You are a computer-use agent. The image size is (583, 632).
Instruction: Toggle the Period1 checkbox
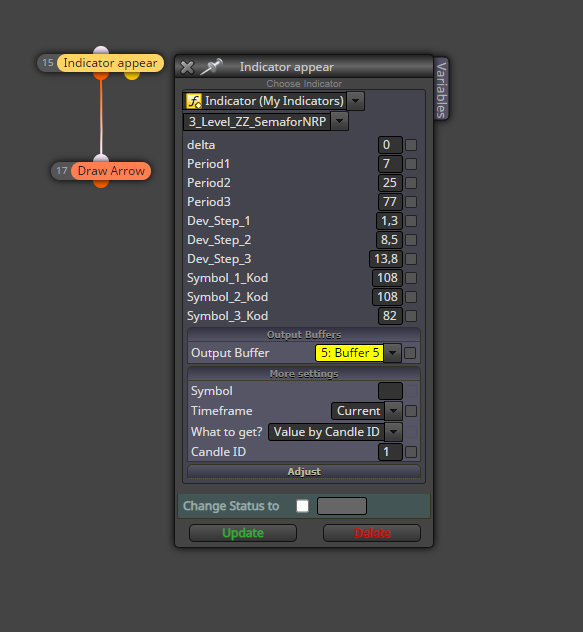(x=411, y=164)
